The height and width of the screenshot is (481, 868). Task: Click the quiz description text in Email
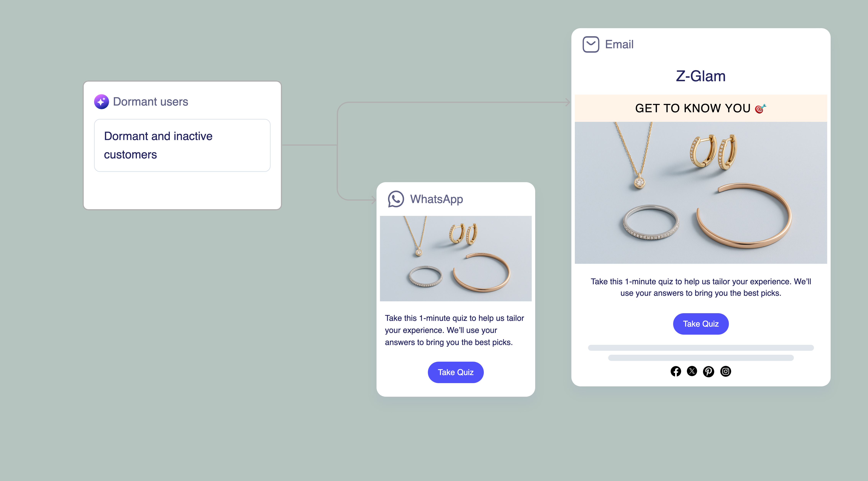(701, 287)
